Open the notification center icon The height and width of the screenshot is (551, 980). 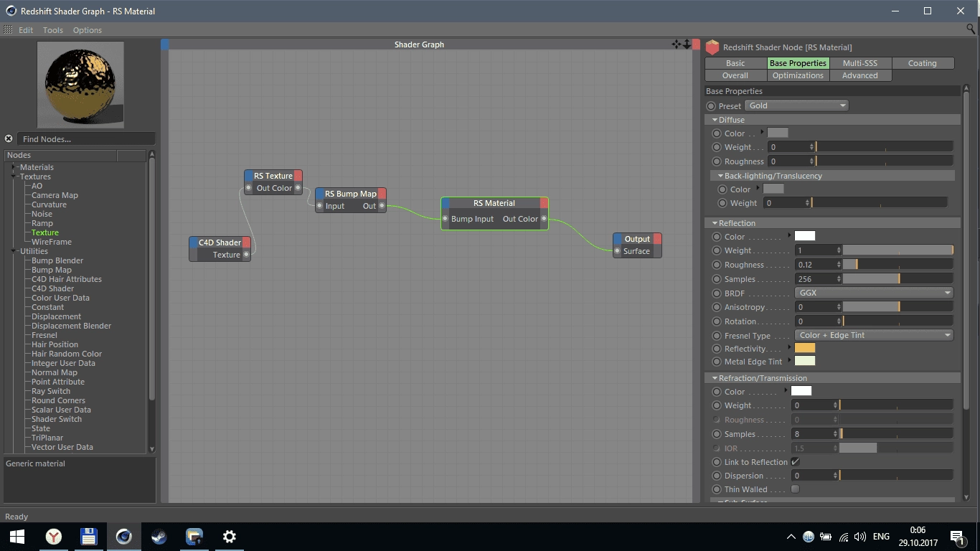click(x=956, y=537)
